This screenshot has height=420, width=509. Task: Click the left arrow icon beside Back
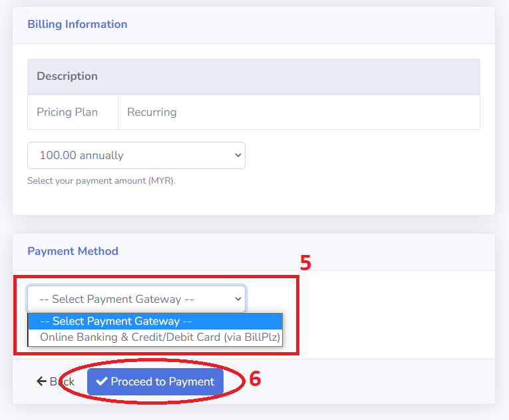point(41,381)
